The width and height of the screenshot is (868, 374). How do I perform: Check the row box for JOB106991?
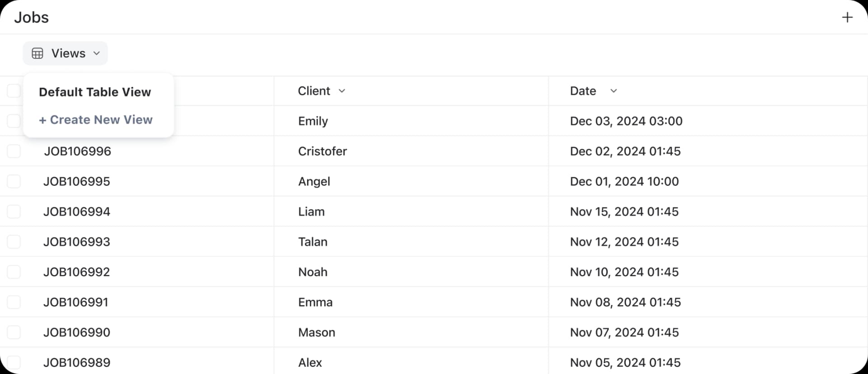(14, 302)
